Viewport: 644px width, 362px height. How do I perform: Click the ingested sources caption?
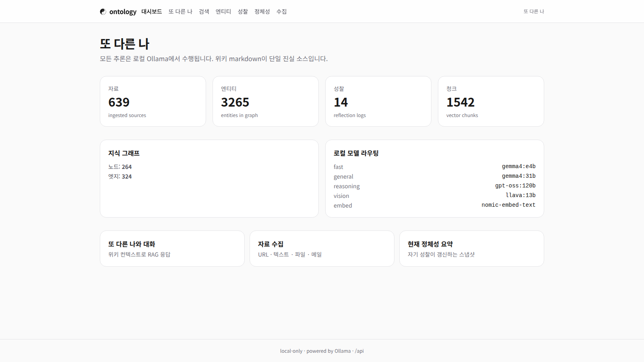click(x=127, y=115)
